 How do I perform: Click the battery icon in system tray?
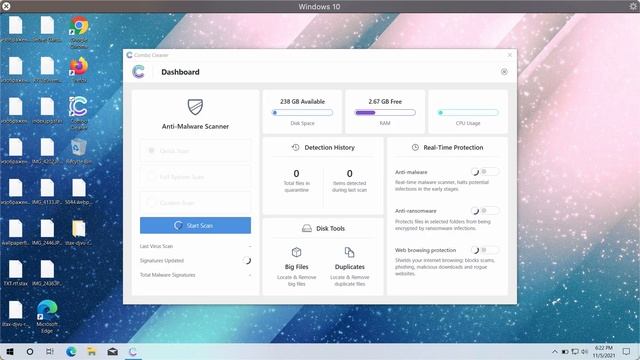click(x=565, y=351)
